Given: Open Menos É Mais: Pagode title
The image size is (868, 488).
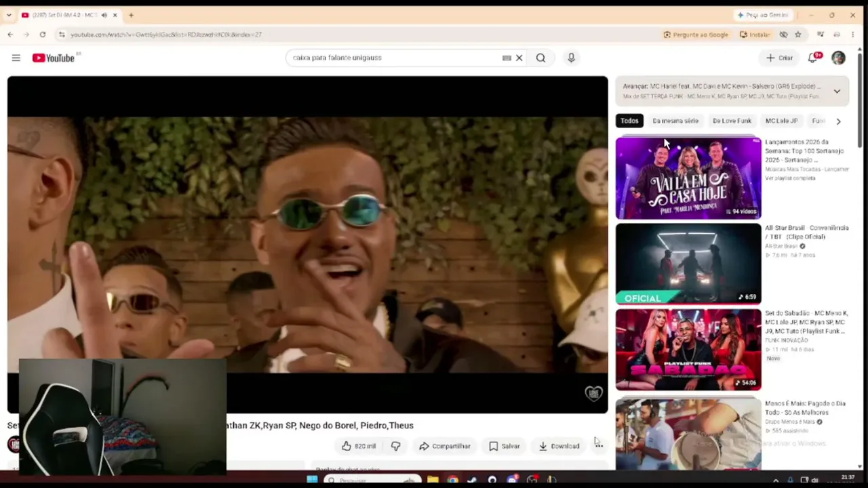Looking at the screenshot, I should pyautogui.click(x=805, y=408).
